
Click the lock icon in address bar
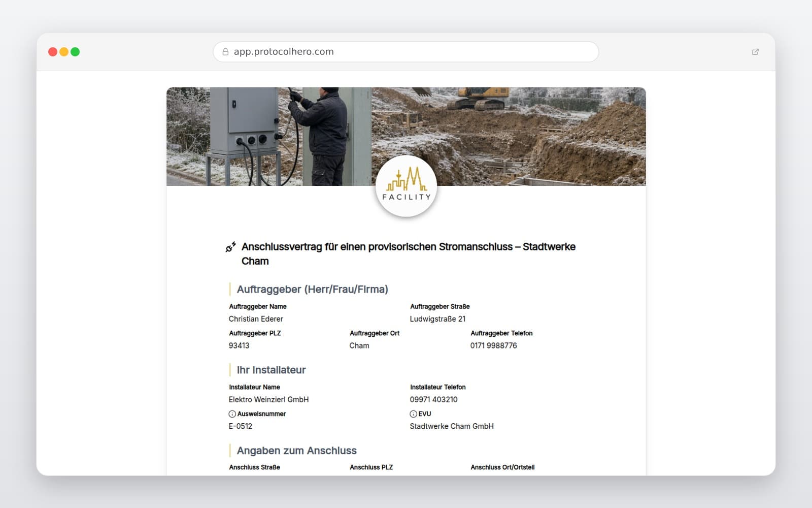click(x=225, y=52)
